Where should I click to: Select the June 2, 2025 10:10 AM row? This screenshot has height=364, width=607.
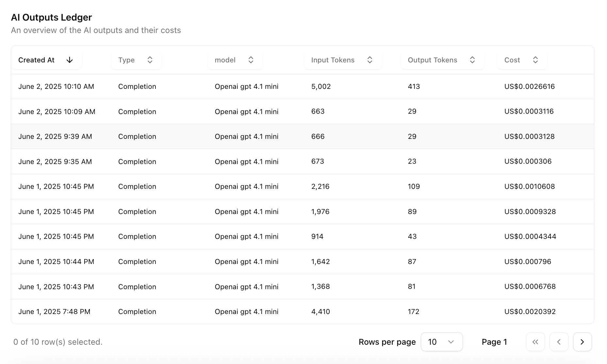point(56,87)
